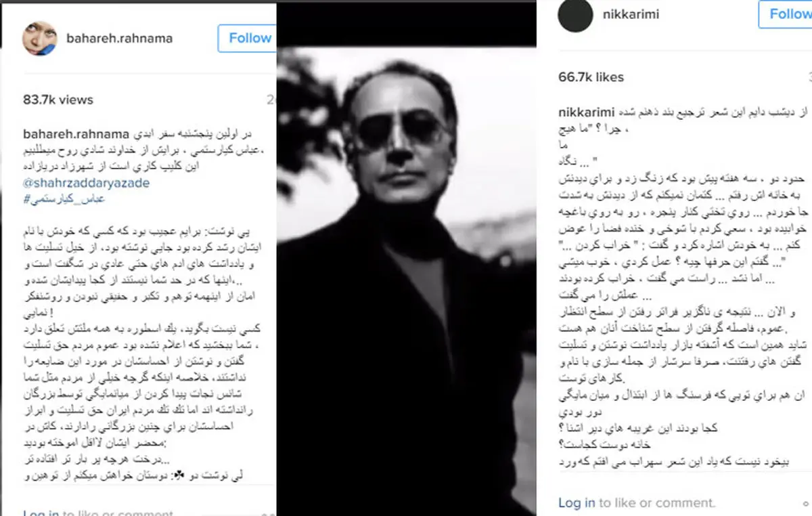View the 83.7k views count
The height and width of the screenshot is (516, 812).
(58, 100)
